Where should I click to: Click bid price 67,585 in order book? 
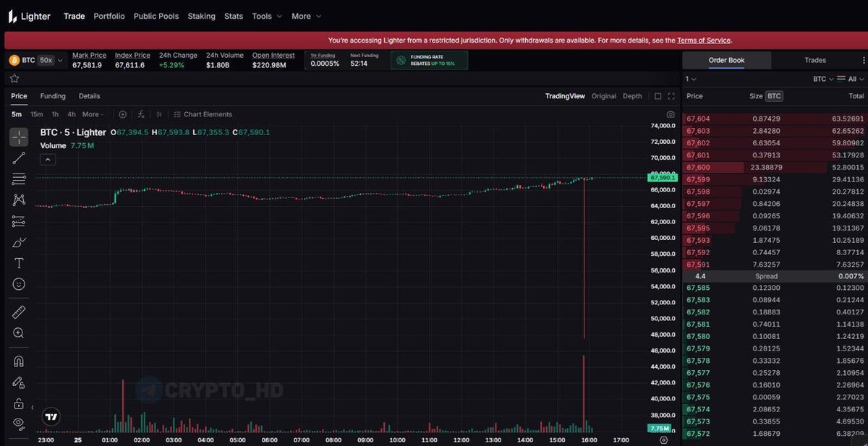tap(698, 288)
